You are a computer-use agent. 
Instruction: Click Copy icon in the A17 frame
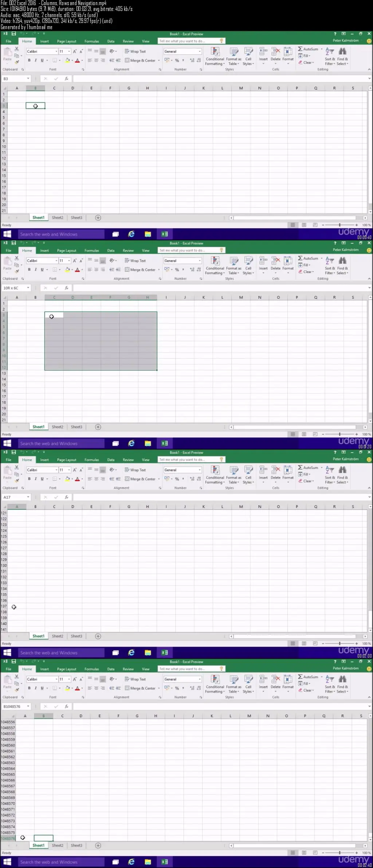tap(16, 474)
